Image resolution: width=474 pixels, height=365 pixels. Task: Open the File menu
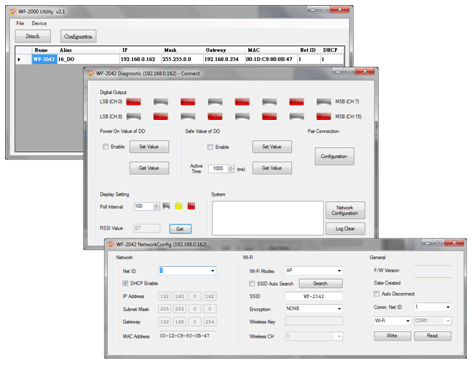tap(20, 23)
